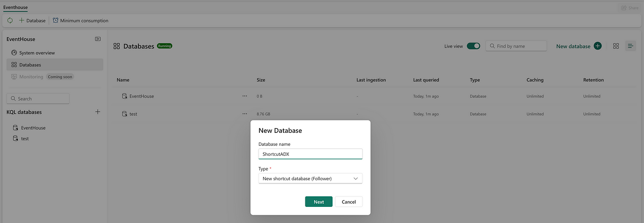The width and height of the screenshot is (644, 223).
Task: Click test row database icon
Action: coord(124,114)
